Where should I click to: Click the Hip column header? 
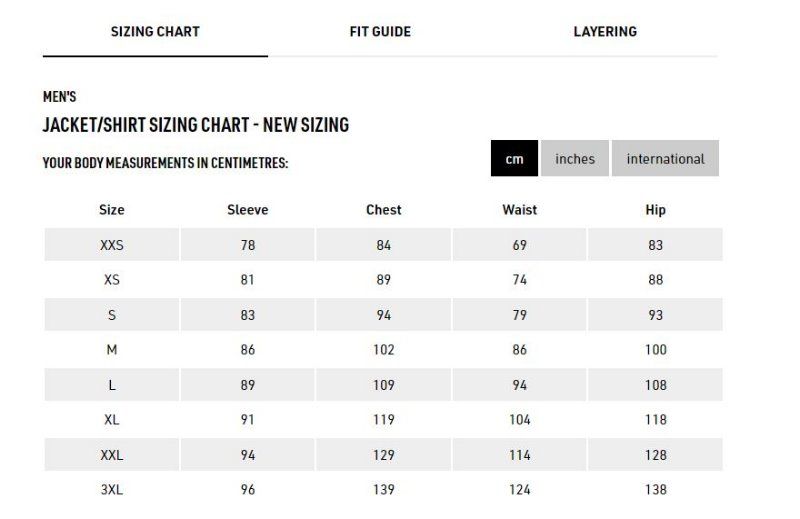click(x=656, y=210)
